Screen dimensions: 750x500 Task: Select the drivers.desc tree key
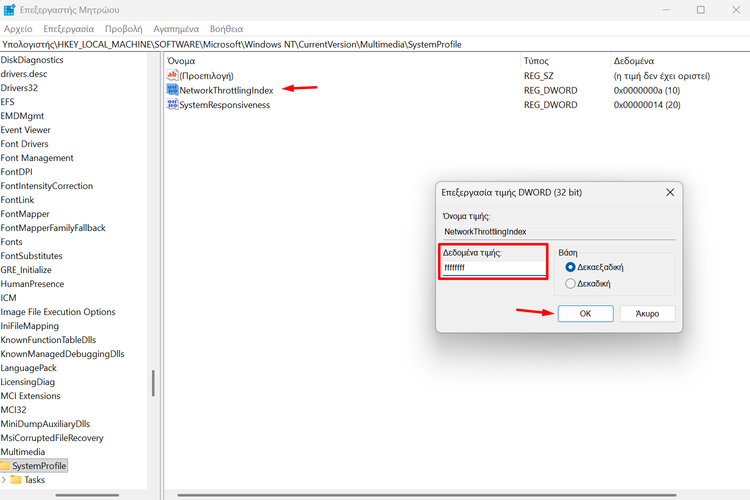tap(24, 74)
